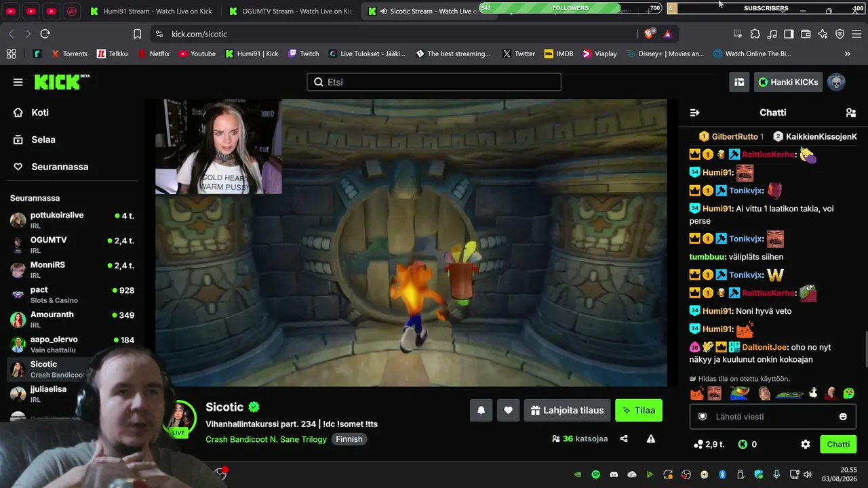868x488 pixels.
Task: Click the address bar URL
Action: 199,34
